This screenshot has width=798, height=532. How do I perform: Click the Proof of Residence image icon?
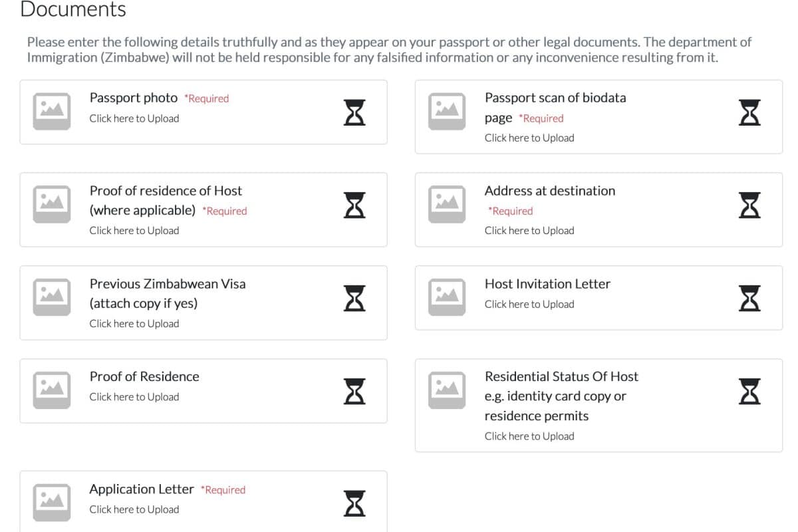click(x=52, y=390)
